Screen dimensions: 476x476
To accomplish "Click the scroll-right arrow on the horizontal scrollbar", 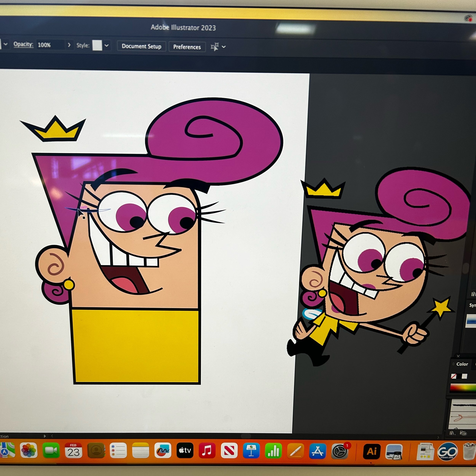I will 438,437.
